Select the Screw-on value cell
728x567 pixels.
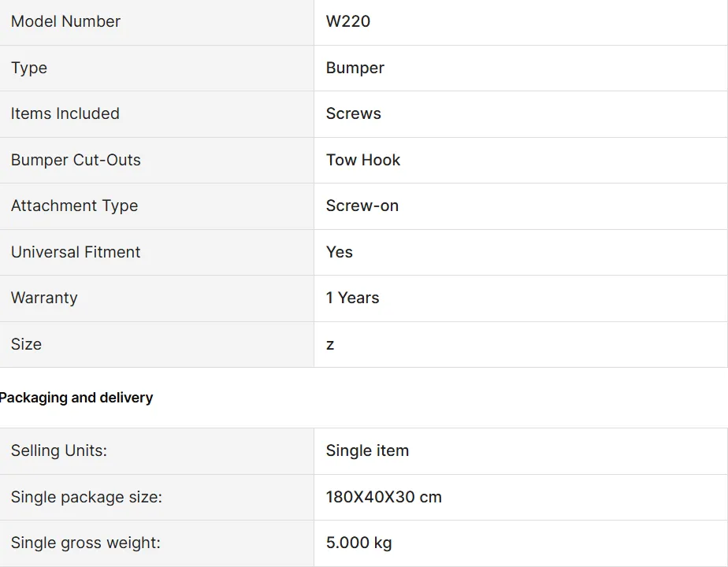pos(362,206)
